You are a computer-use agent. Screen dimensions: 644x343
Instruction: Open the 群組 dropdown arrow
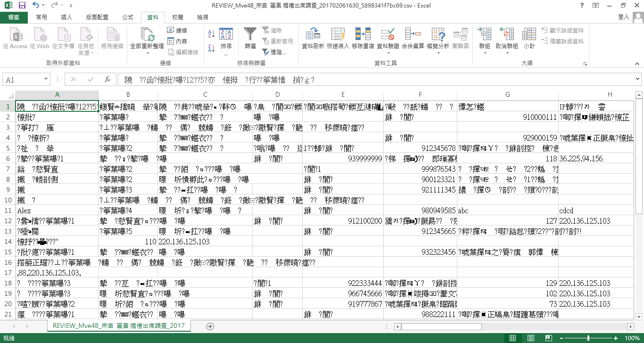(x=485, y=53)
